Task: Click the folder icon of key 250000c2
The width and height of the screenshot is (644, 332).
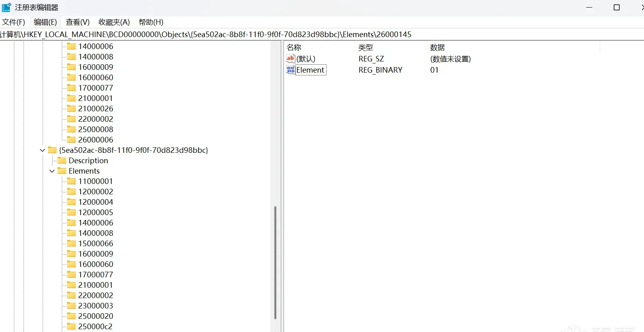Action: coord(71,326)
